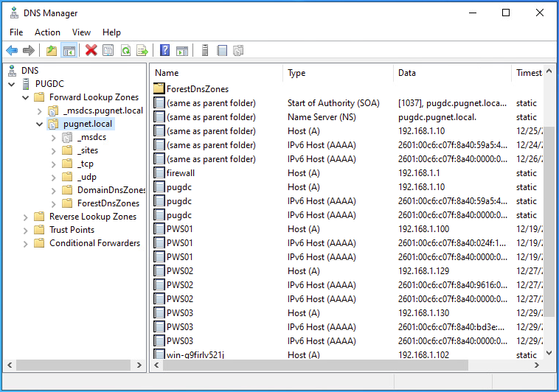Sort by the Type column header

pyautogui.click(x=338, y=73)
